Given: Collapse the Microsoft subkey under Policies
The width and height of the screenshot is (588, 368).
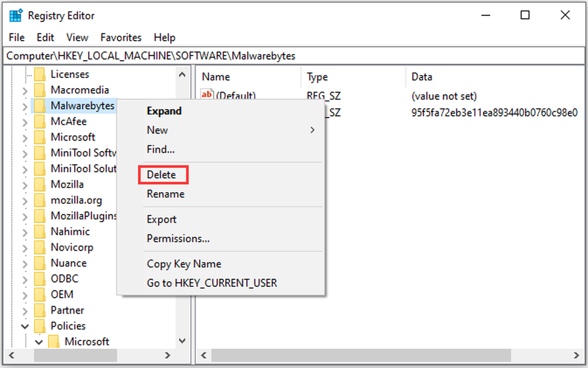Looking at the screenshot, I should click(x=39, y=342).
